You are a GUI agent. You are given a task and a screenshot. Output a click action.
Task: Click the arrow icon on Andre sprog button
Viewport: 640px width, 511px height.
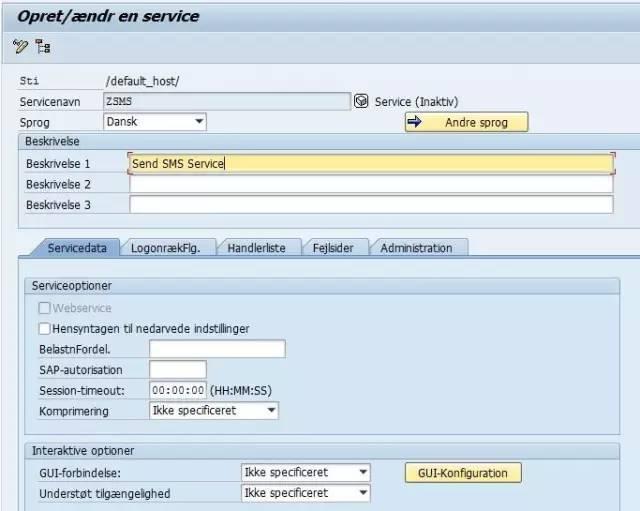pos(414,122)
